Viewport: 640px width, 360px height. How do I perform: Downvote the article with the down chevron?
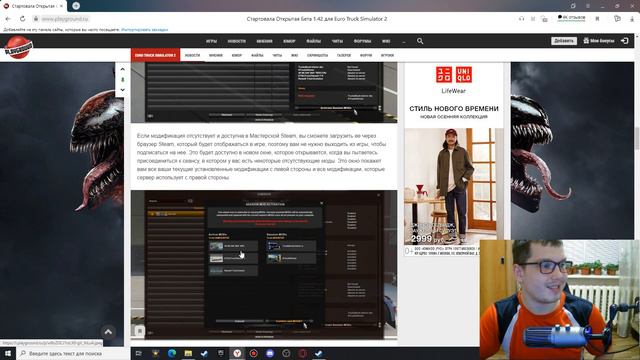pos(122,90)
